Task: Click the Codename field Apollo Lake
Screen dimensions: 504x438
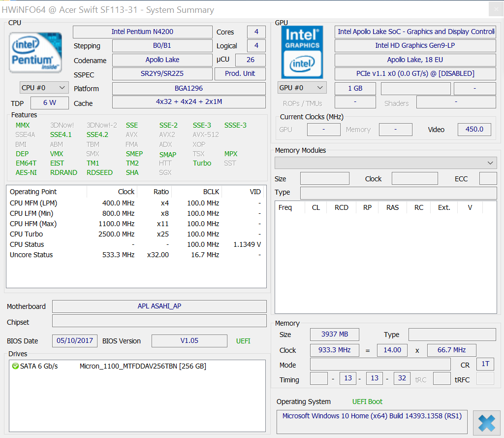Action: [x=162, y=60]
